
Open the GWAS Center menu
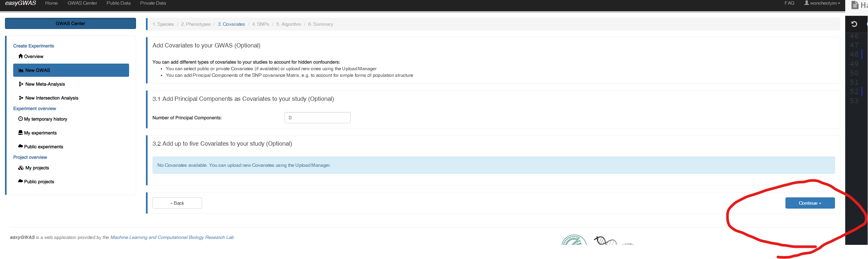[82, 3]
